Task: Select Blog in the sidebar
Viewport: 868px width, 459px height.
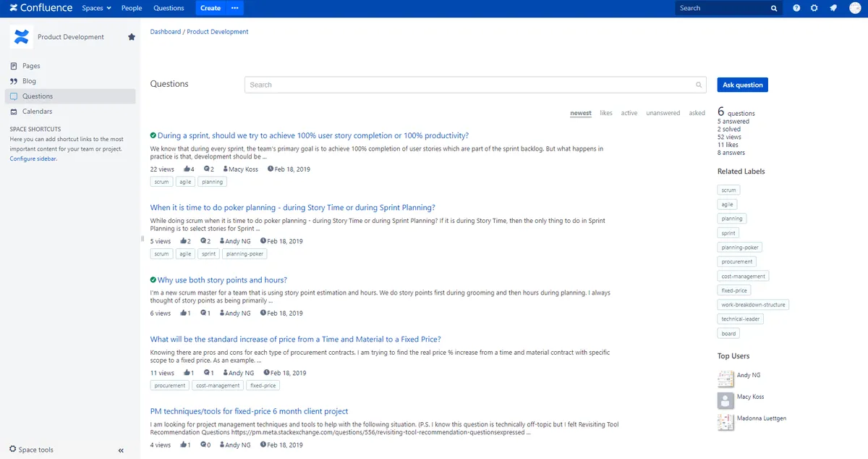Action: click(x=29, y=81)
